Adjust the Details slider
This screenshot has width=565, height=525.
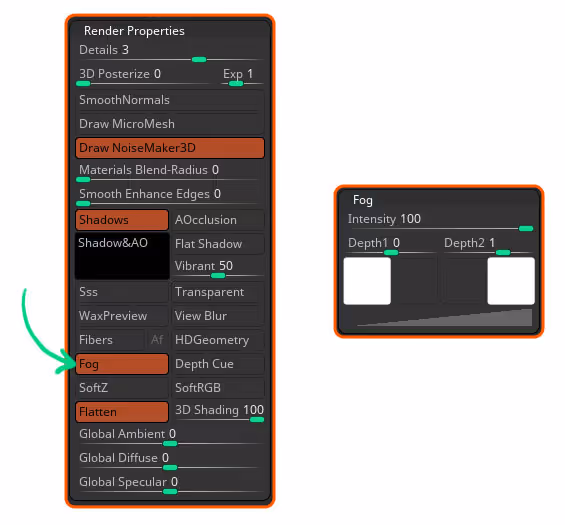[x=170, y=53]
